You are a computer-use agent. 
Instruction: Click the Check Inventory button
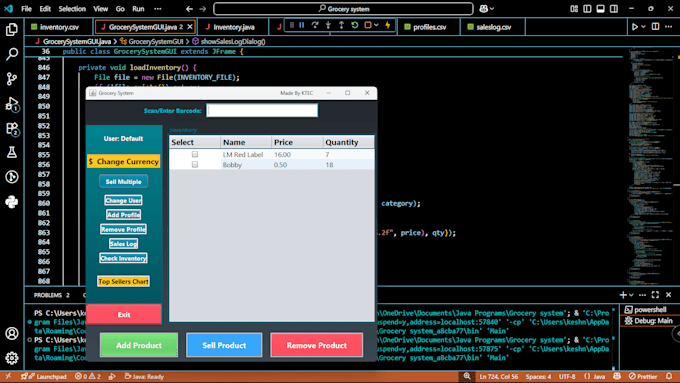124,258
